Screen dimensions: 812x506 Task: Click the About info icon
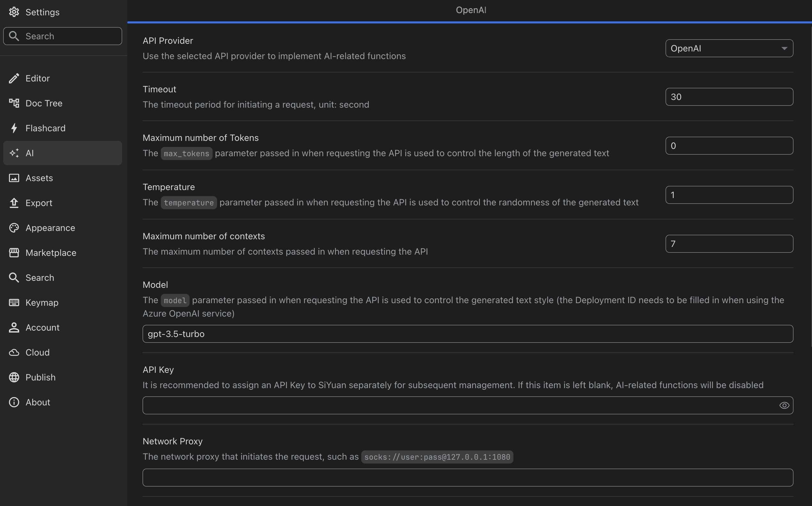pos(14,402)
